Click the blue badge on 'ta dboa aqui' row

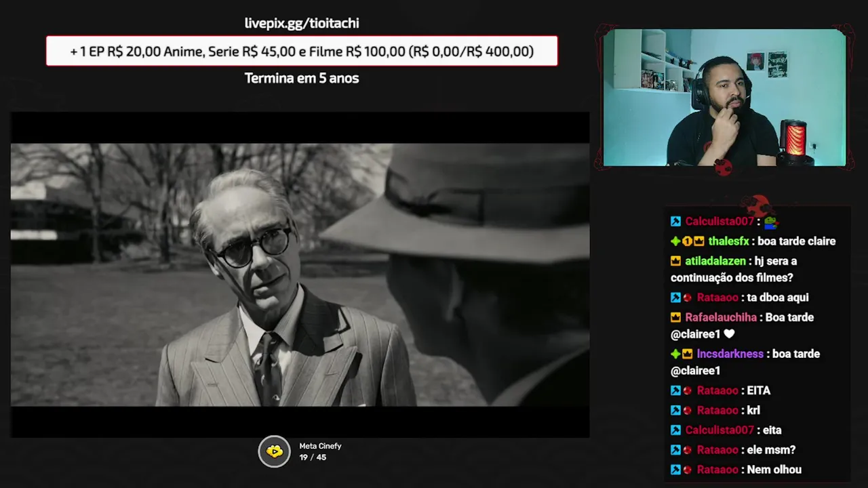tap(675, 298)
